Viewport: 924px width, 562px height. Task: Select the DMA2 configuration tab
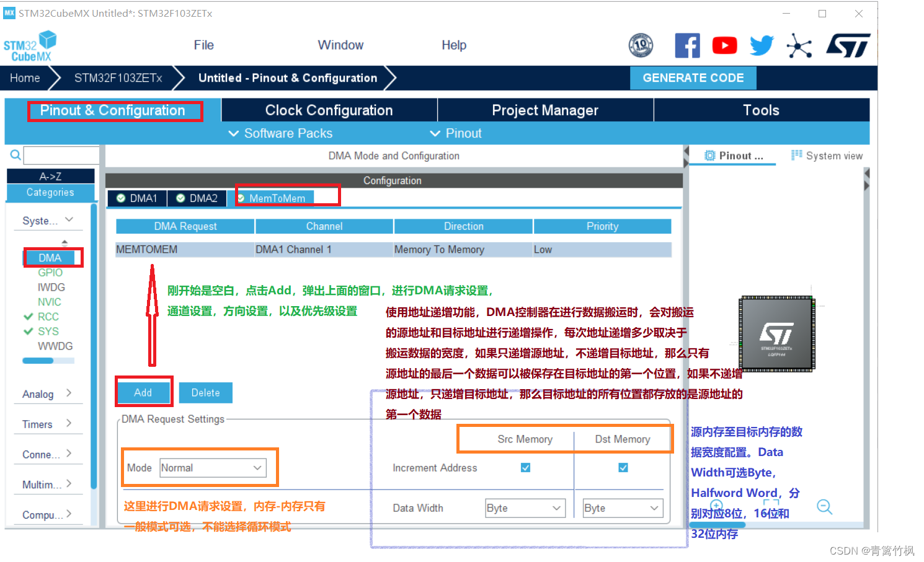pyautogui.click(x=197, y=198)
